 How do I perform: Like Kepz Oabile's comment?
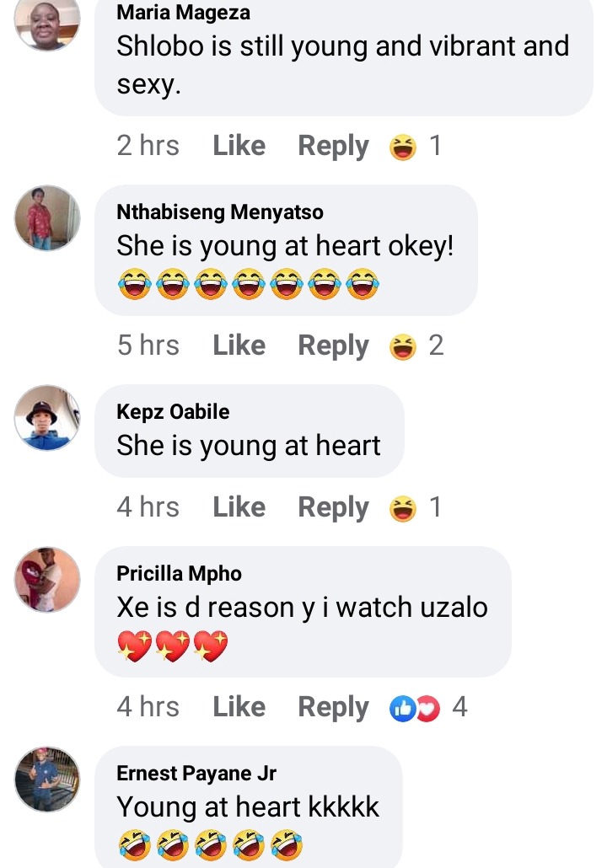(x=239, y=507)
